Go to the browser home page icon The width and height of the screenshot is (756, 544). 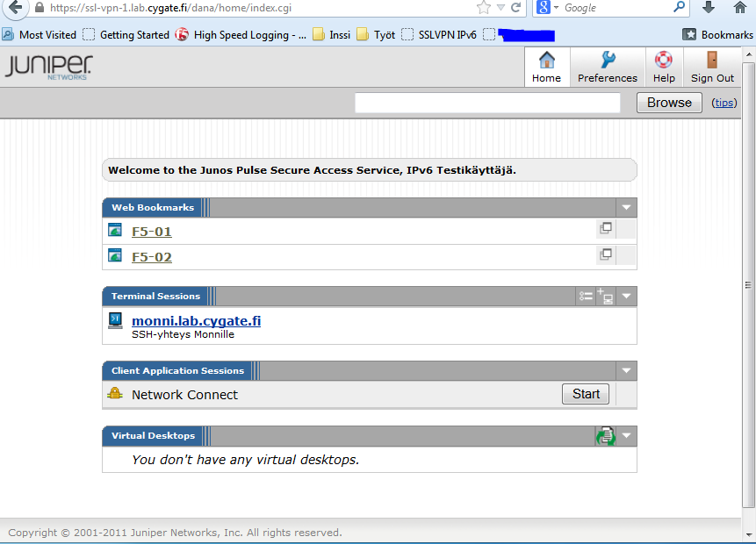pos(739,7)
